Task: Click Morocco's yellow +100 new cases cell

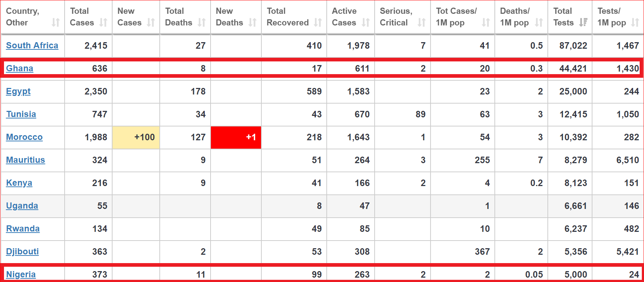Action: coord(136,137)
